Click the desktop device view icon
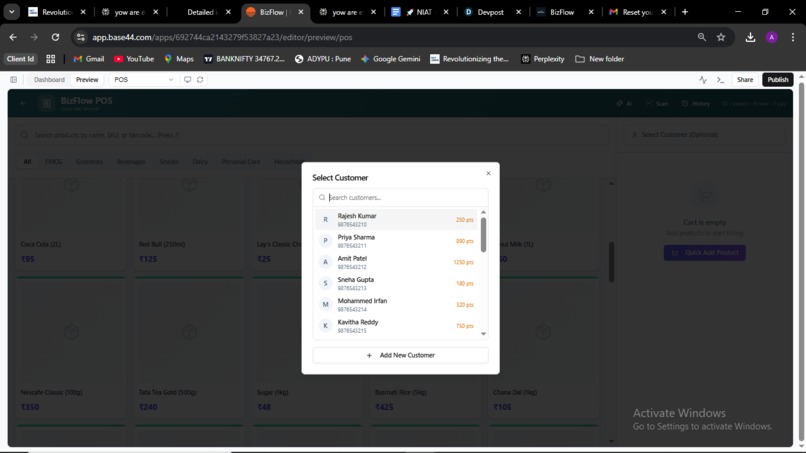The height and width of the screenshot is (453, 806). coord(188,80)
